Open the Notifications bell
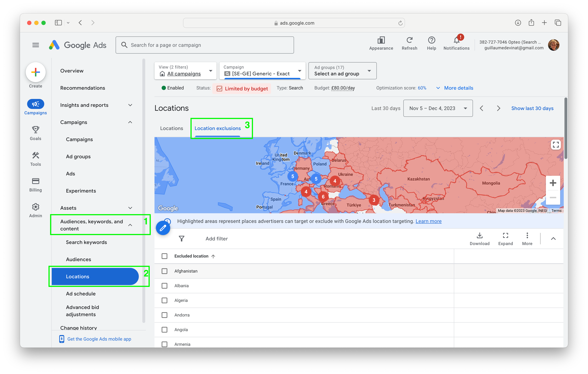This screenshot has height=374, width=588. point(456,40)
